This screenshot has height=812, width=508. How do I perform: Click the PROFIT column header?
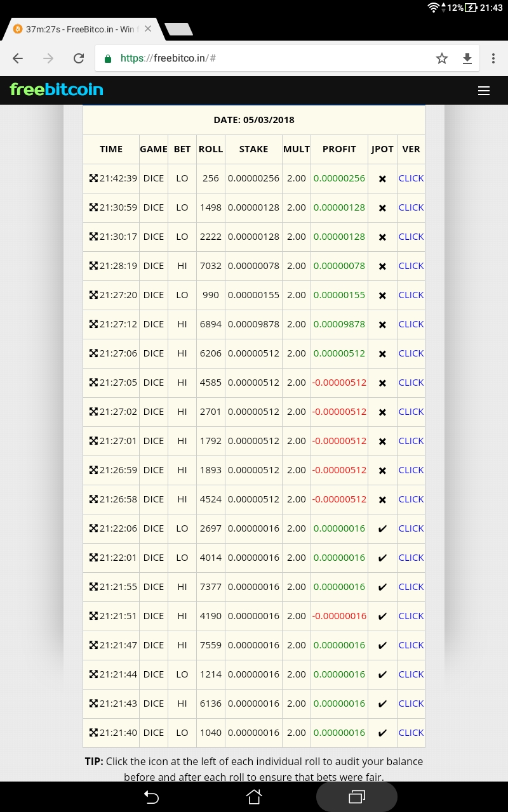[339, 149]
